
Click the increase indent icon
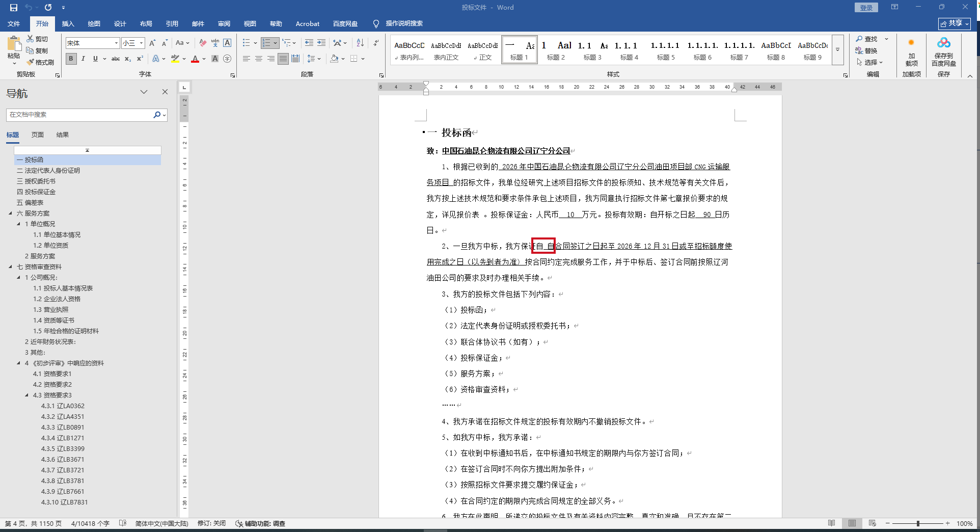coord(321,43)
